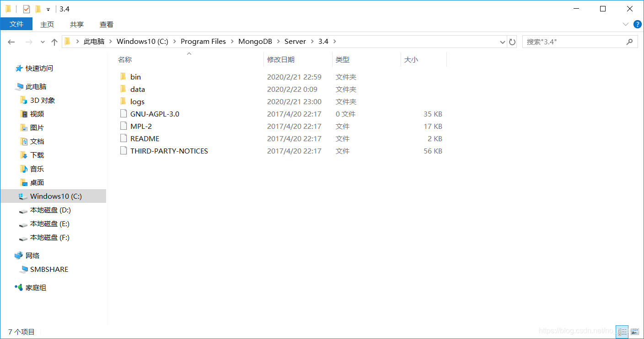Click the 56 KB size cell
The width and height of the screenshot is (644, 339).
coord(433,151)
